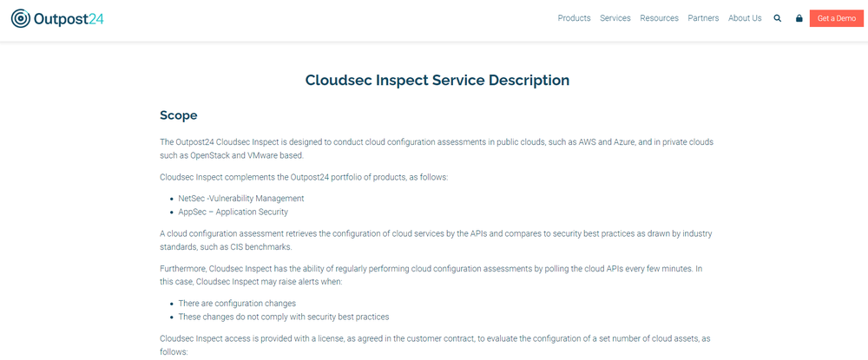This screenshot has width=868, height=360.
Task: Click the paragraph starting 'Furthermore, Cloudsec Inspect'
Action: point(431,275)
